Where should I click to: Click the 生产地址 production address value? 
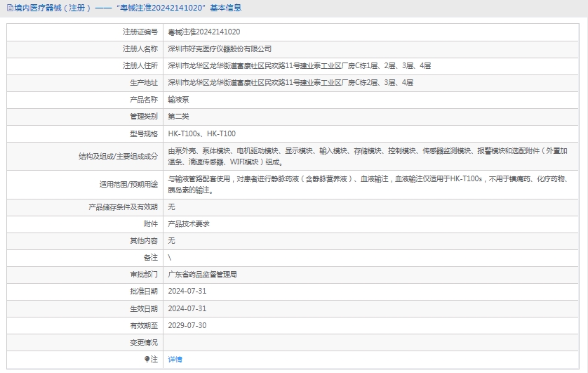[x=290, y=83]
